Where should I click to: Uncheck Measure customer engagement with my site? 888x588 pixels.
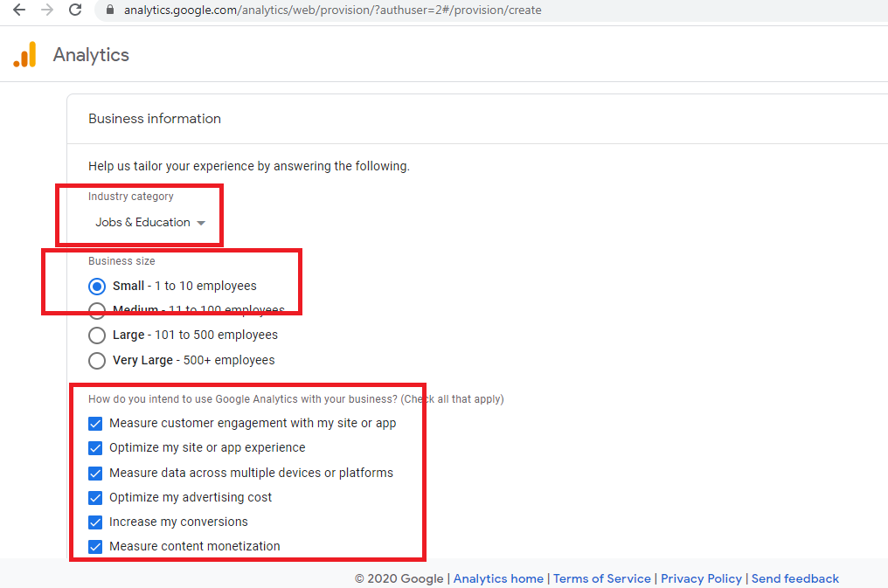95,424
